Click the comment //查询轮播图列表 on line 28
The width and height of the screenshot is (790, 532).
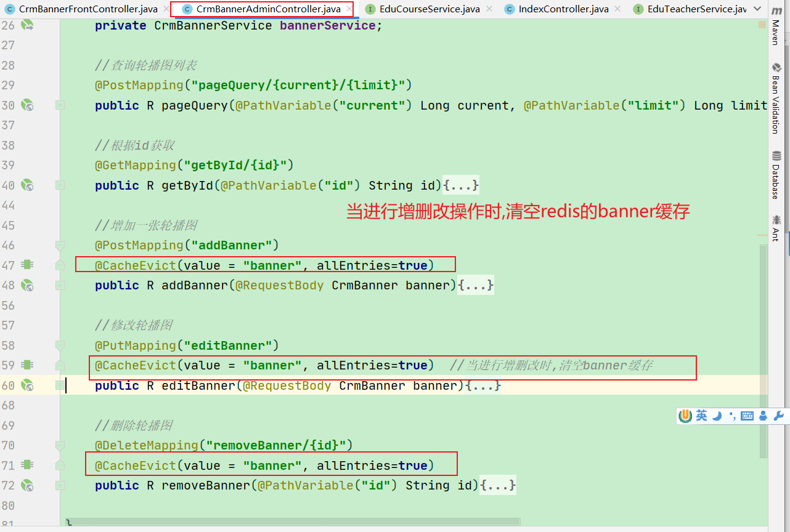(146, 65)
